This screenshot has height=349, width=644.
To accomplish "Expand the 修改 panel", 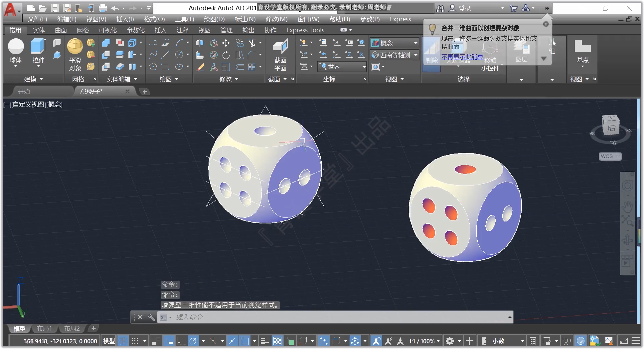I will pos(229,79).
